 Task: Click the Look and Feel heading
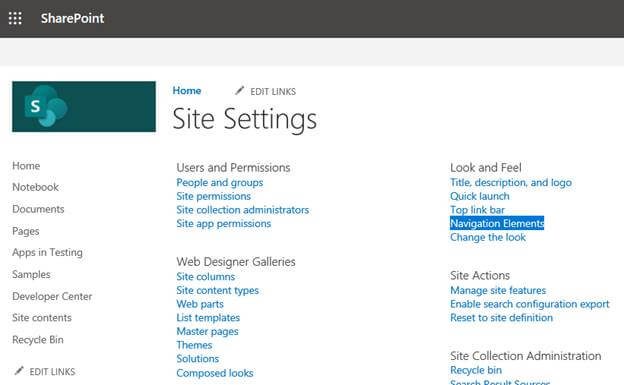coord(486,168)
